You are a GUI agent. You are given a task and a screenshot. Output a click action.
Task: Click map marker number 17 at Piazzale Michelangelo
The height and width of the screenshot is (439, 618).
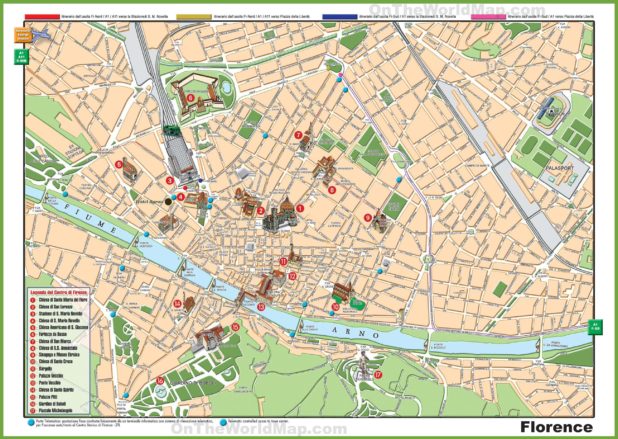point(378,374)
